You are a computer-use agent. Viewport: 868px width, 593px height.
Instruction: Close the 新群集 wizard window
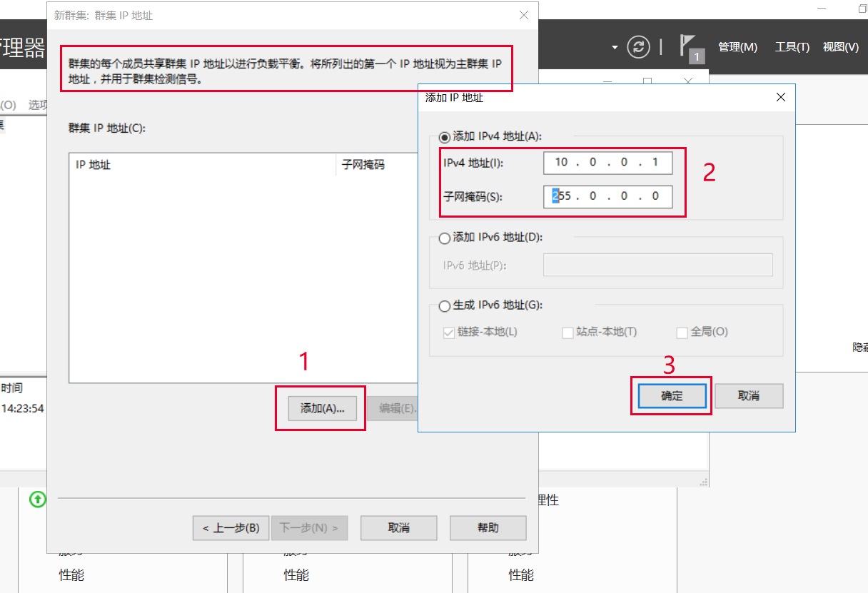tap(524, 15)
